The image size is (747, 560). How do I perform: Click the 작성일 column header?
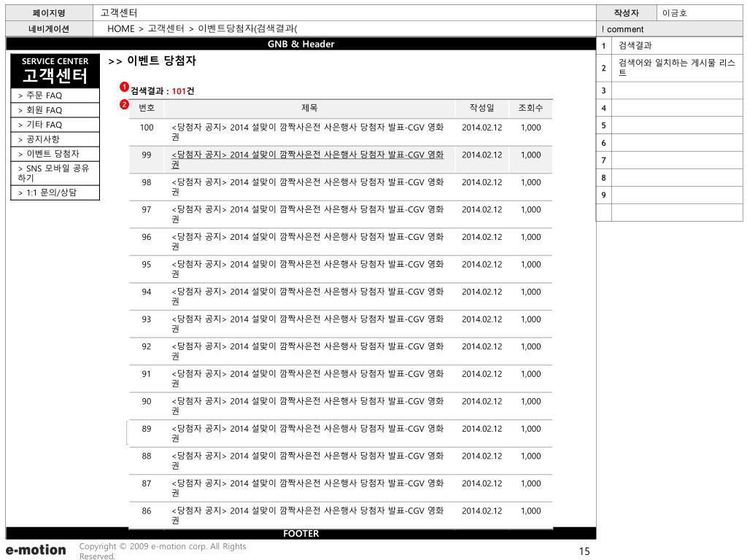click(481, 108)
